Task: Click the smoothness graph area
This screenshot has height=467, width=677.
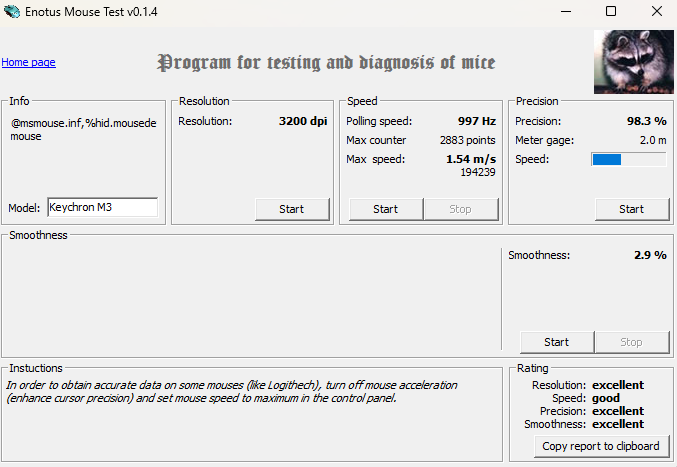Action: pos(251,298)
